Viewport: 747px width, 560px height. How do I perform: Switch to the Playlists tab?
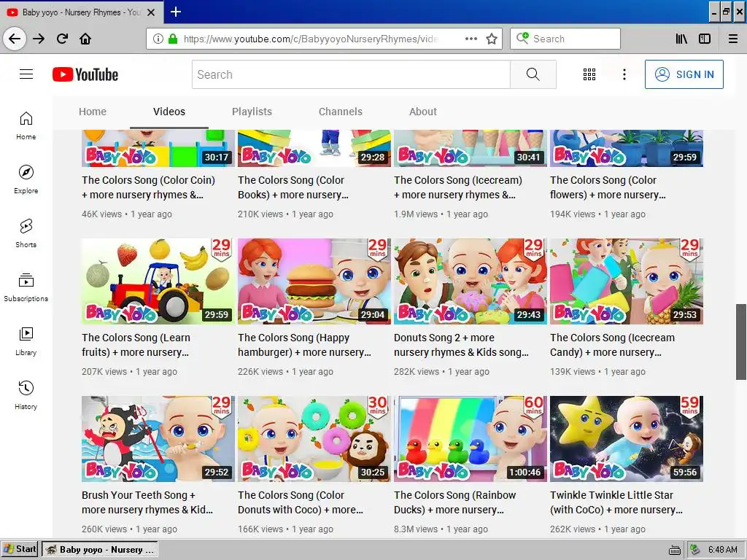252,112
